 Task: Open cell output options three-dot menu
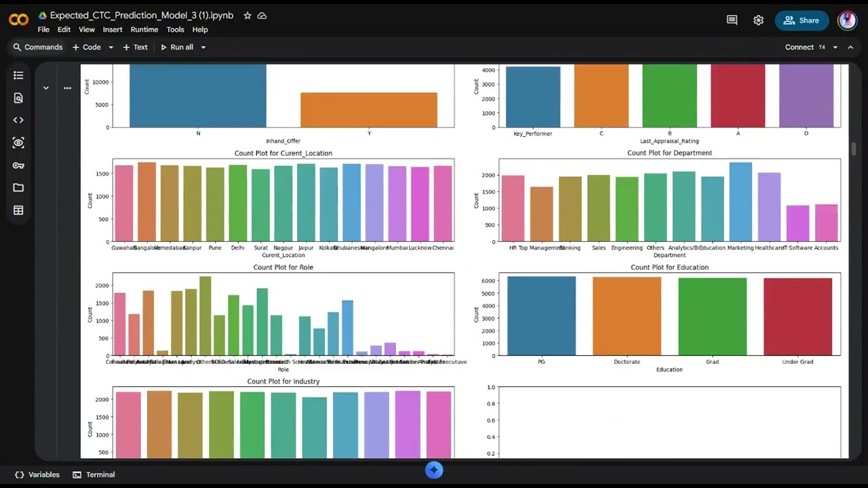67,88
